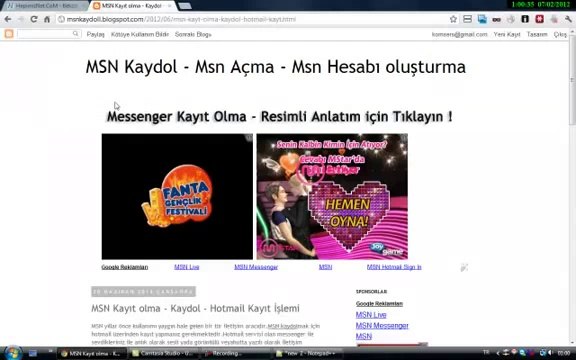Open the Fanta Gençlik Festivali ad
The image size is (576, 360).
point(177,197)
